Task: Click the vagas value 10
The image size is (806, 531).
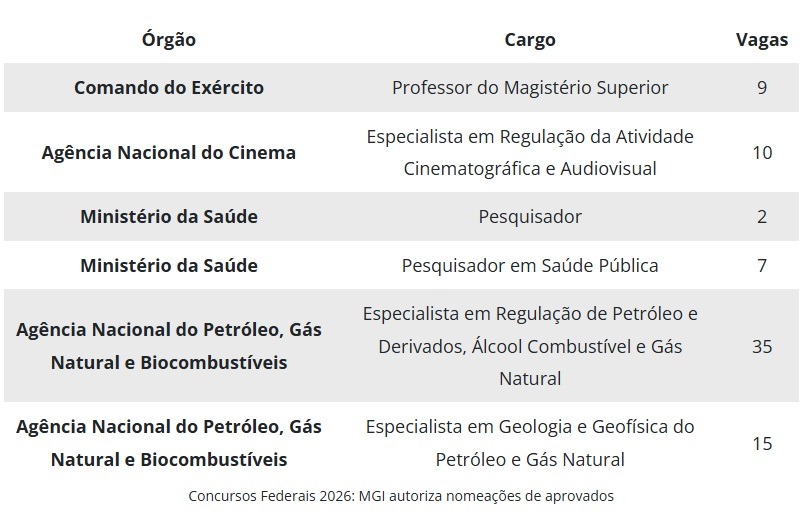Action: (x=762, y=152)
